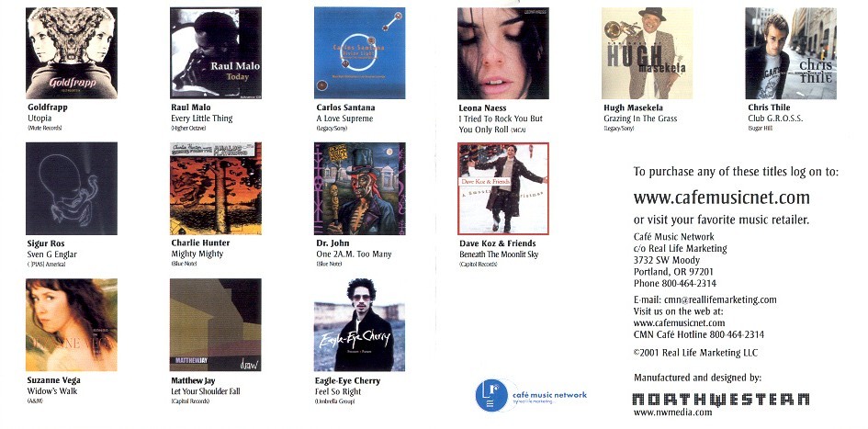Select the Dr. John album cover
The height and width of the screenshot is (429, 868).
(359, 188)
